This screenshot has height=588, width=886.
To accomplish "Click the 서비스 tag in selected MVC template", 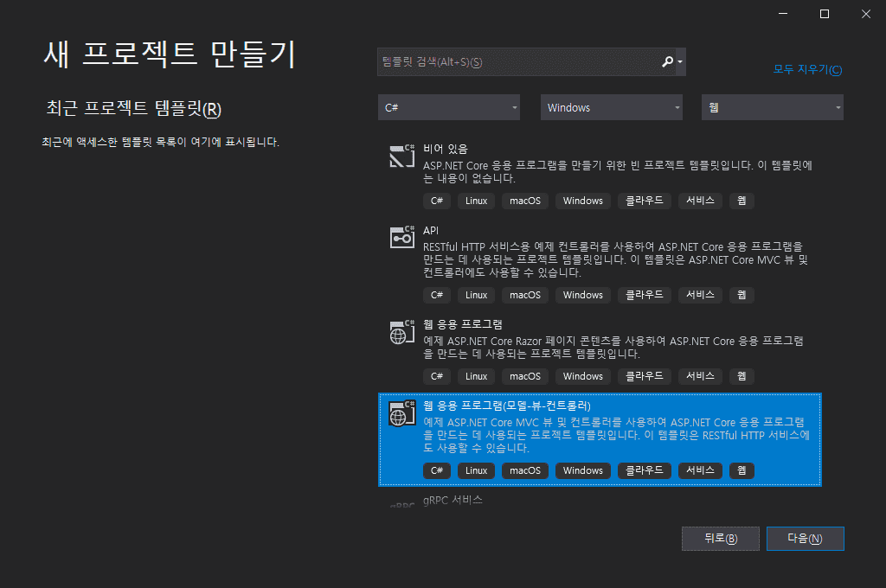I will click(x=700, y=470).
